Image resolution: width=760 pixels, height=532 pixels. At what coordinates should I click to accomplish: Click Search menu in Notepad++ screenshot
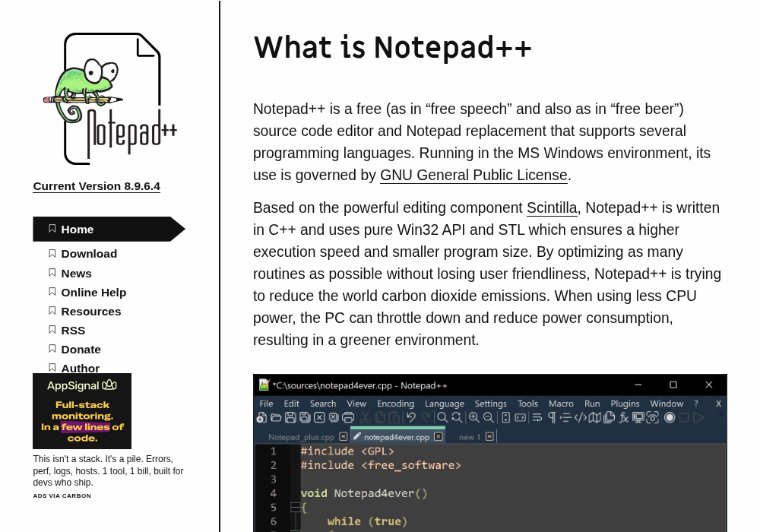pyautogui.click(x=323, y=404)
